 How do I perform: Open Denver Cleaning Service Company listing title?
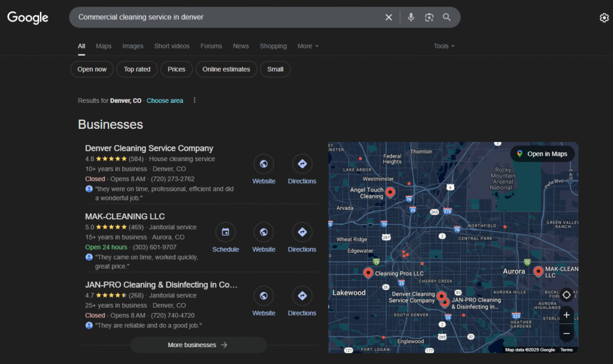tap(149, 148)
